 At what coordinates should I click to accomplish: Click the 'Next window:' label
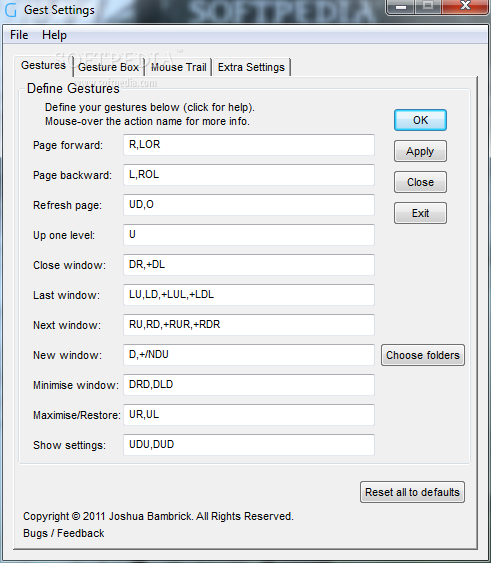click(67, 325)
